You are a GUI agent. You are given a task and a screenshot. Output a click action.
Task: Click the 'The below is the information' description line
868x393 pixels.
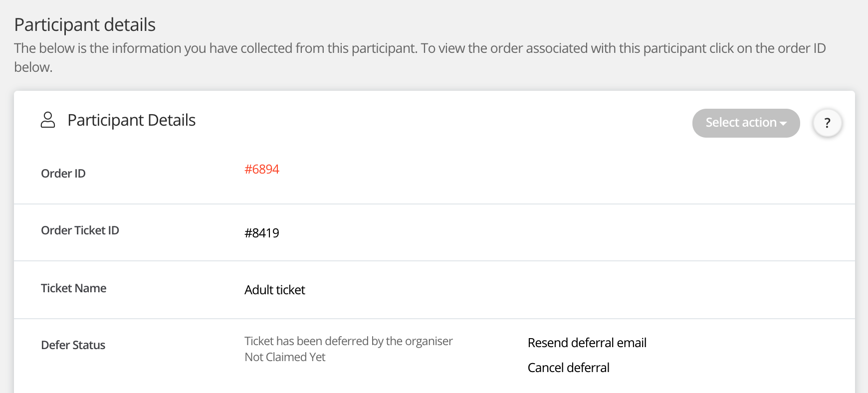point(419,48)
